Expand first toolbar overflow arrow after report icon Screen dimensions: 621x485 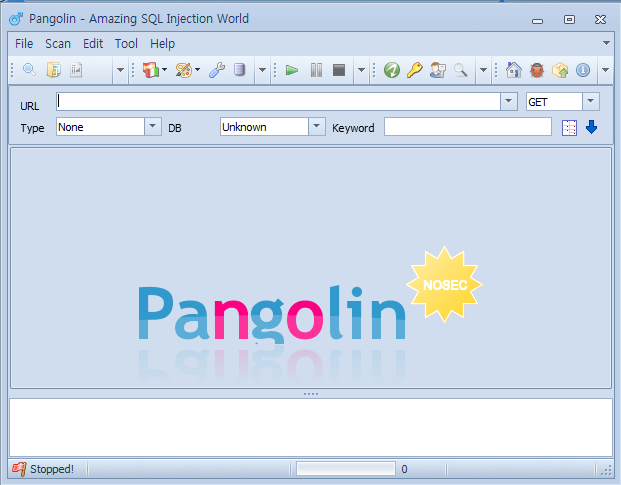tap(120, 70)
